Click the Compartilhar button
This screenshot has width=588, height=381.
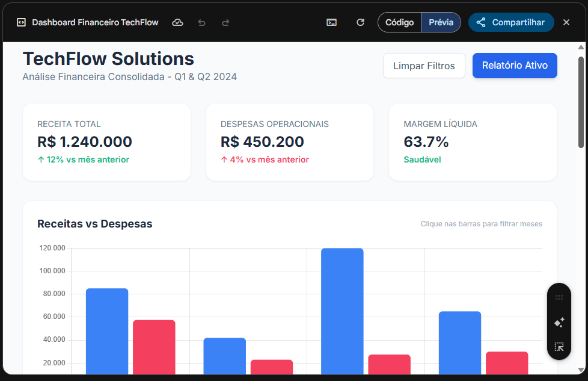click(x=511, y=22)
